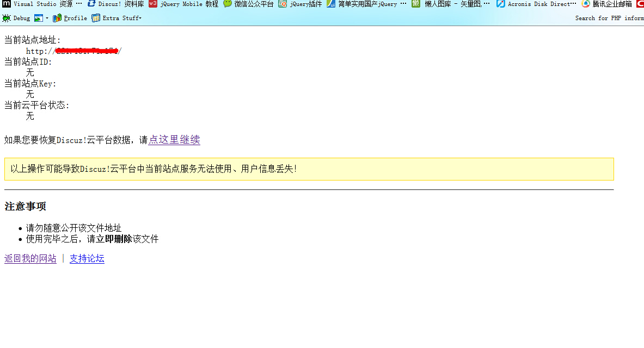
Task: Click the Search for PHP information field
Action: click(610, 18)
